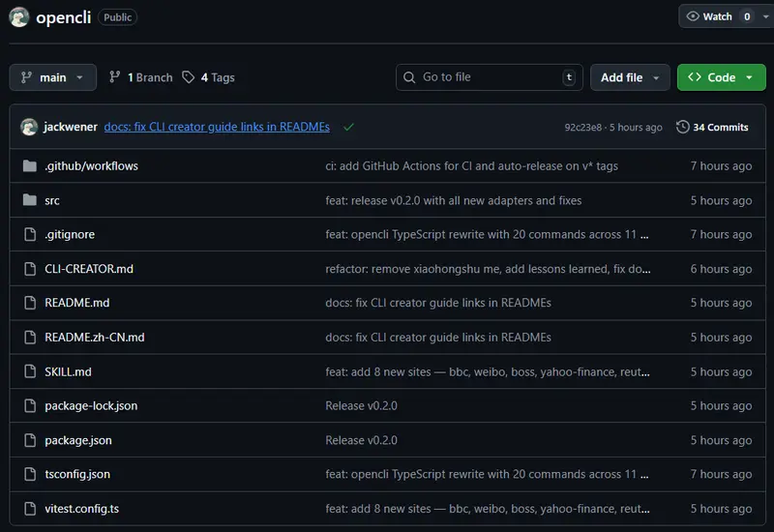Click the opencli repository owner avatar
Screen dimensions: 774x532
point(19,17)
